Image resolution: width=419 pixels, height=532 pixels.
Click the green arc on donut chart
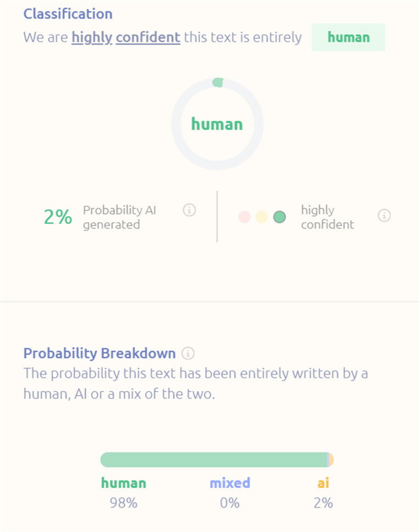pos(217,82)
